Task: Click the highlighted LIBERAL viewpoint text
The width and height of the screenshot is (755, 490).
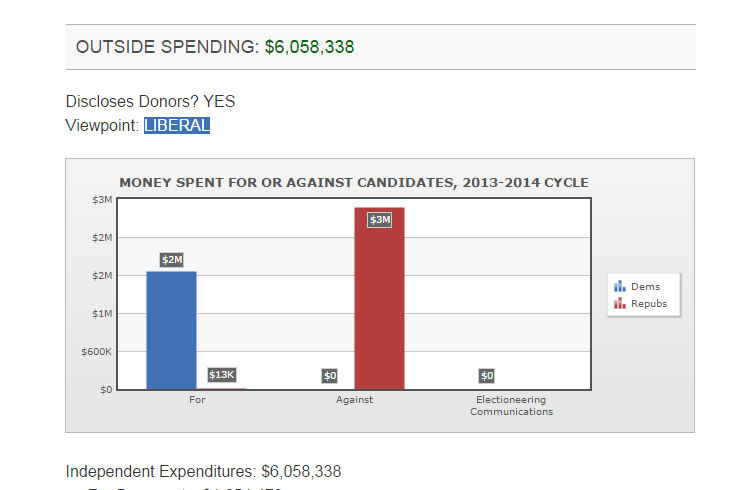Action: click(177, 125)
